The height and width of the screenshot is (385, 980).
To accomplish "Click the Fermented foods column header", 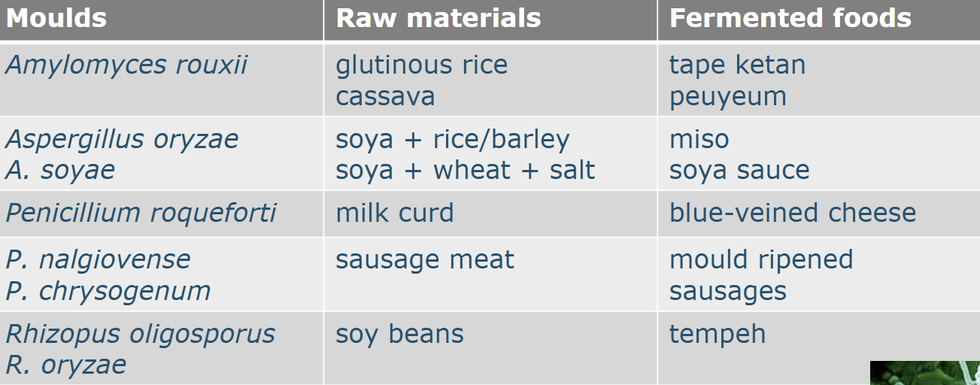I will tap(790, 18).
